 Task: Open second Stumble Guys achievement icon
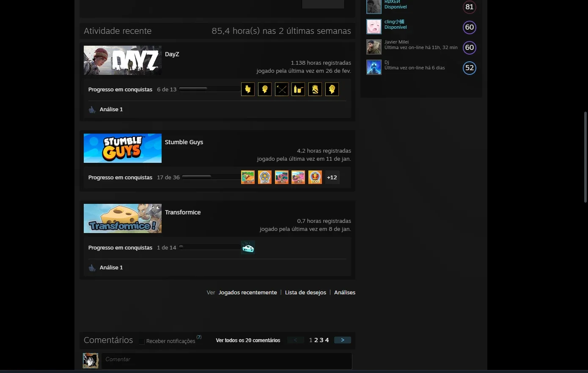pyautogui.click(x=265, y=177)
